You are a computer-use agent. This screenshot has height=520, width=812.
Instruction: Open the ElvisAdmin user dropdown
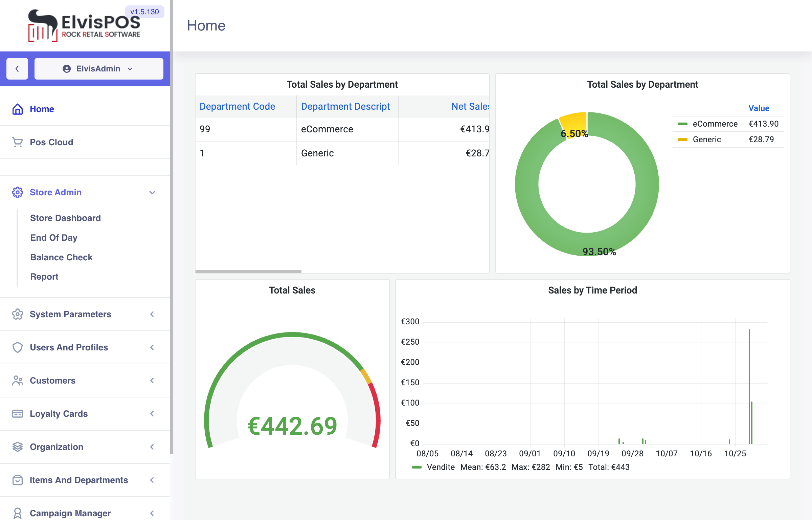pyautogui.click(x=98, y=69)
